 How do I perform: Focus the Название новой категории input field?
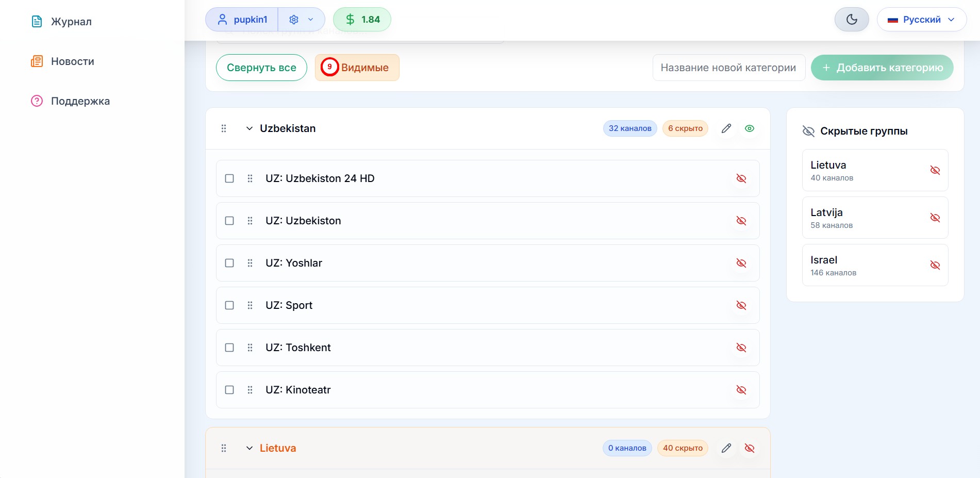coord(728,68)
